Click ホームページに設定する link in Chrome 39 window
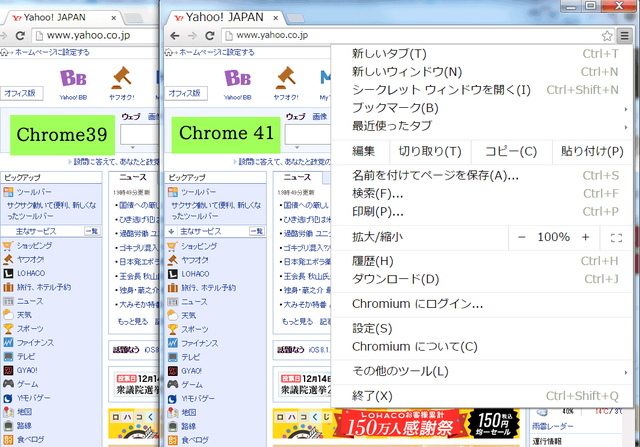The height and width of the screenshot is (447, 640). click(x=52, y=53)
